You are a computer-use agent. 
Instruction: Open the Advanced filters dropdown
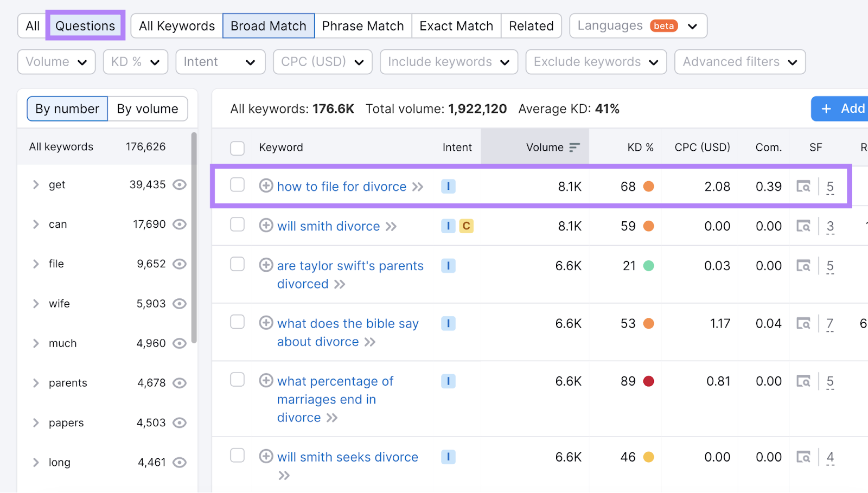pos(739,61)
